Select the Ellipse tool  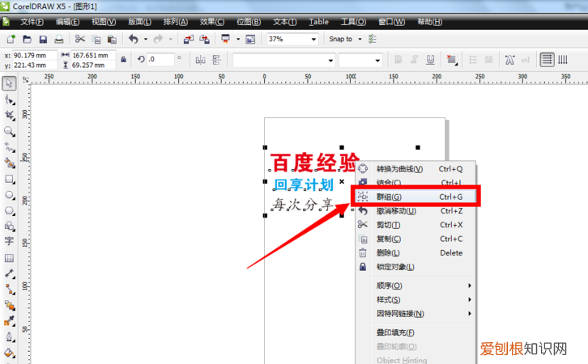(x=10, y=195)
